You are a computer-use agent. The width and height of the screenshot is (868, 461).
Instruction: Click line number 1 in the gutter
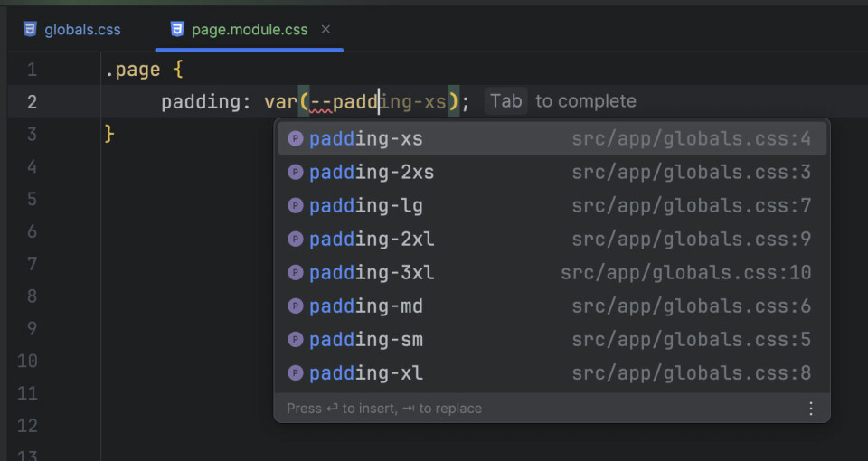[x=32, y=70]
